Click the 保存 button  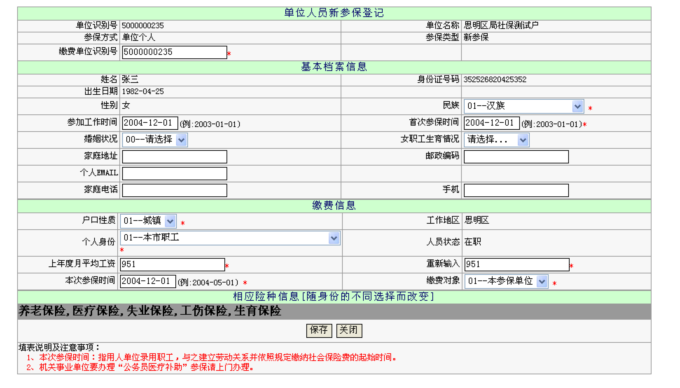[319, 330]
